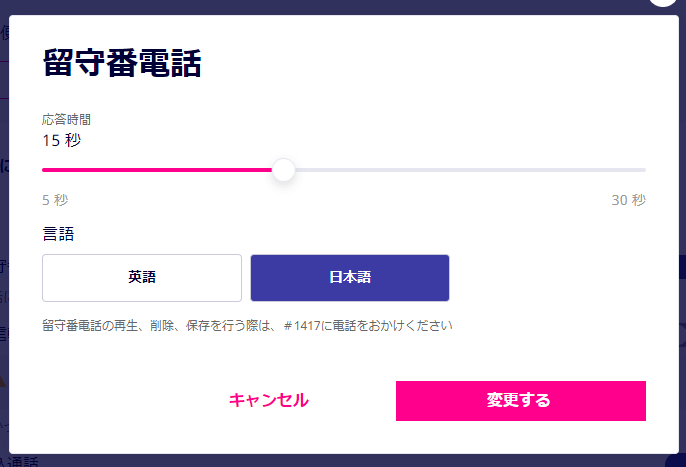Click the pink filled part of slider track

coord(160,170)
